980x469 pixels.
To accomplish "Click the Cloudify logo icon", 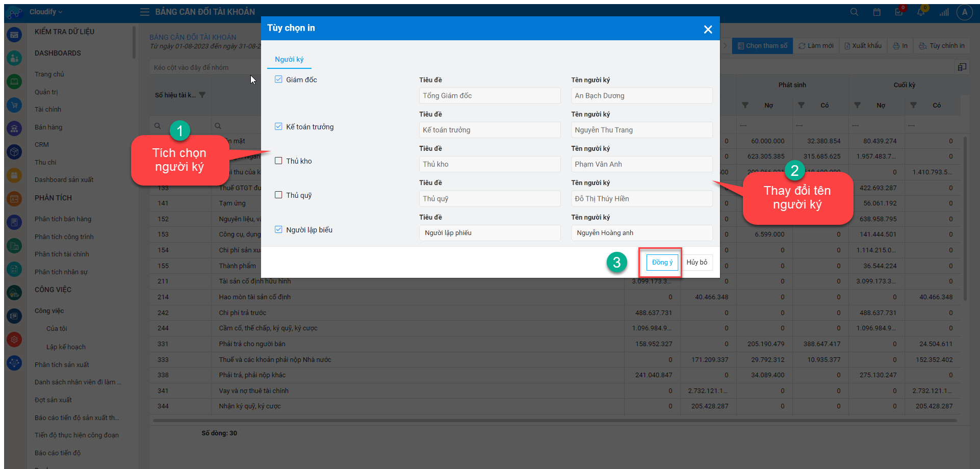I will coord(15,12).
